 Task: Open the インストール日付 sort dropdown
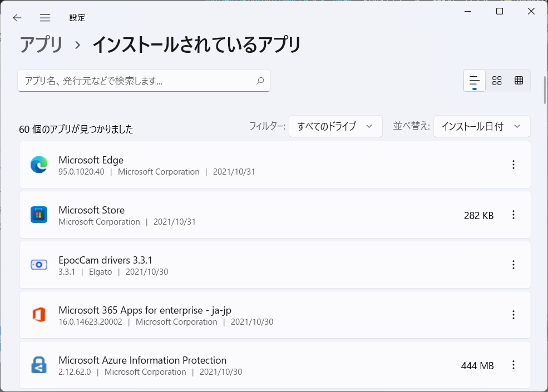[482, 126]
